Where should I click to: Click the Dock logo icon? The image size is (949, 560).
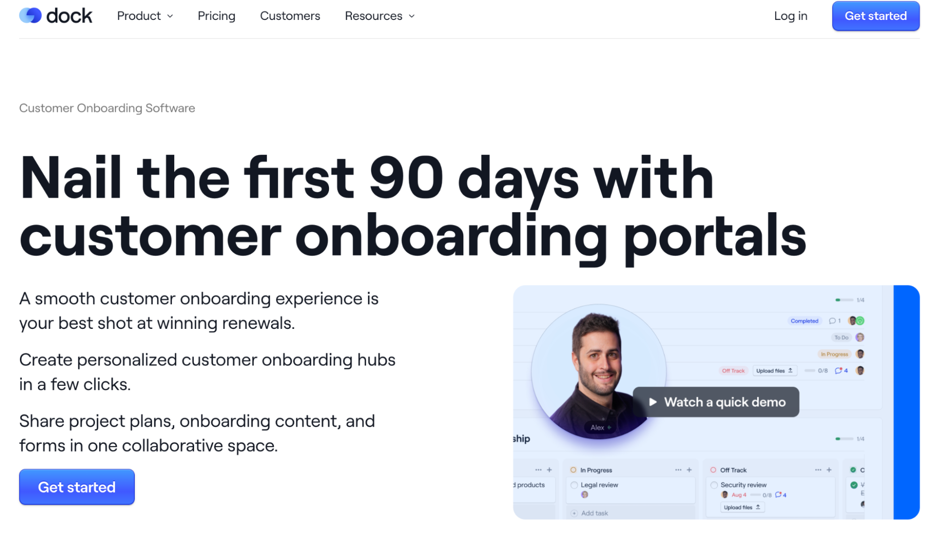(x=32, y=16)
